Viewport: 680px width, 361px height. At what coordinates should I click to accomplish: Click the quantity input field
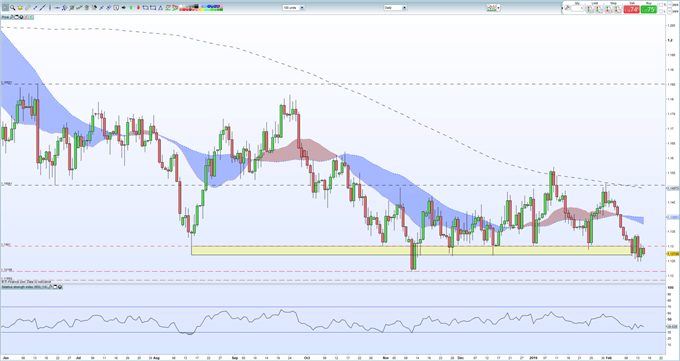point(577,8)
